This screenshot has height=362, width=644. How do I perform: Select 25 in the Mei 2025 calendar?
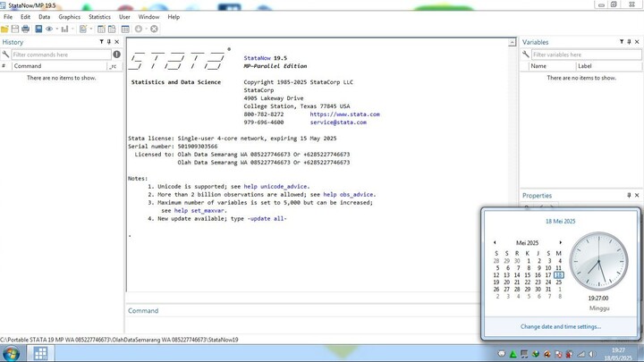pyautogui.click(x=558, y=282)
